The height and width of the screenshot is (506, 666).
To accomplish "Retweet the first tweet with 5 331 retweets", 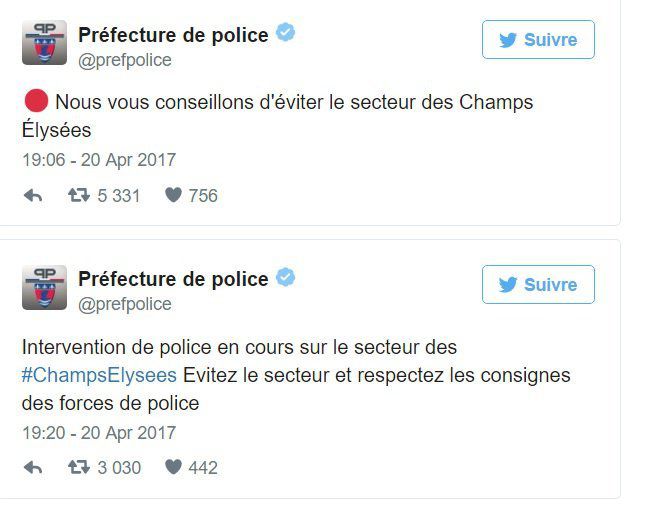I will point(79,195).
